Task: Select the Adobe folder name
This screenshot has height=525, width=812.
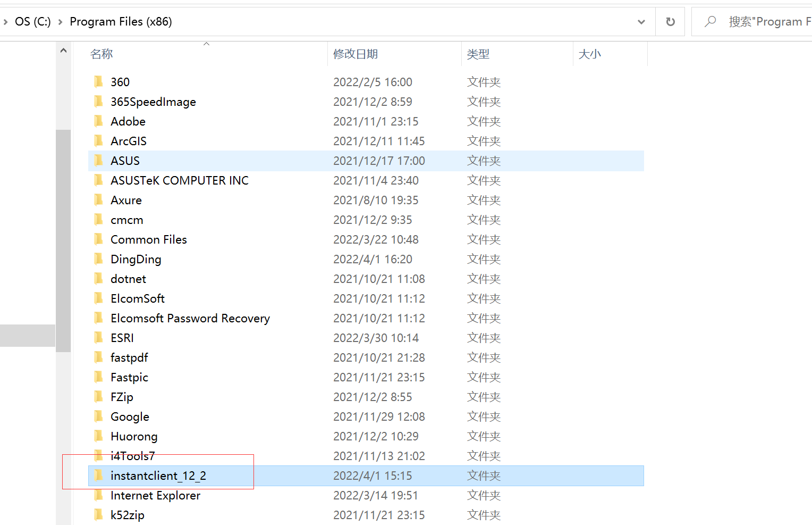Action: coord(128,121)
